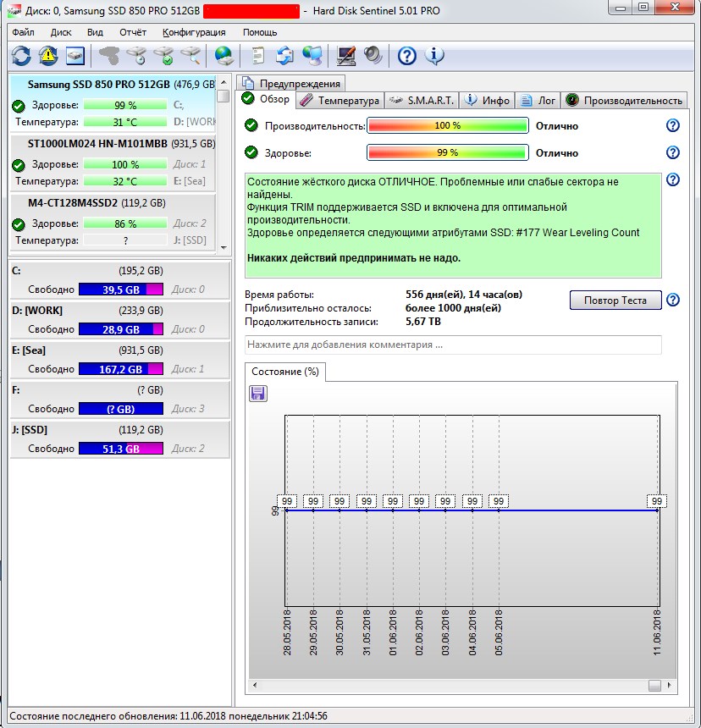This screenshot has width=701, height=728.
Task: Select Samsung SSD 850 PRO 512GB disk entry
Action: coord(113,102)
